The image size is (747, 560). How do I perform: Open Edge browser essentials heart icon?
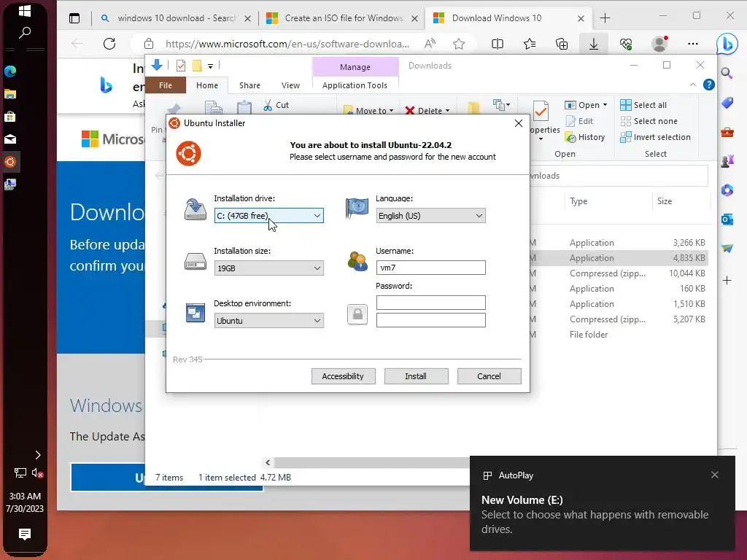tap(626, 44)
